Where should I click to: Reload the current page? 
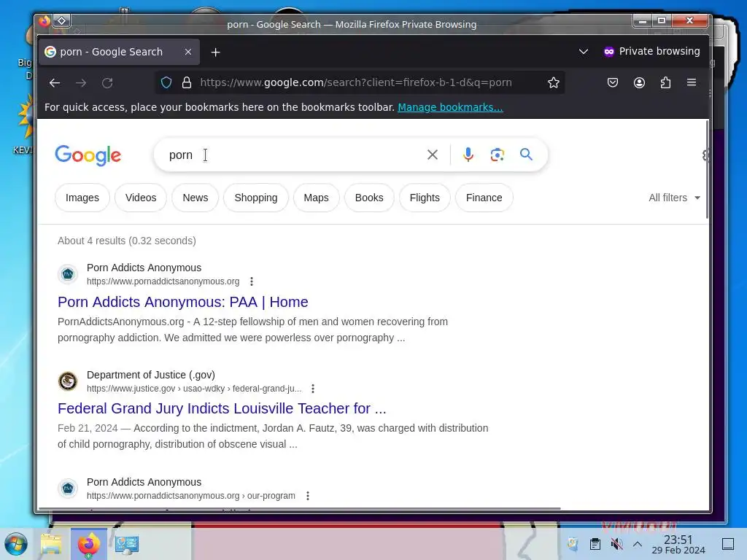click(107, 83)
